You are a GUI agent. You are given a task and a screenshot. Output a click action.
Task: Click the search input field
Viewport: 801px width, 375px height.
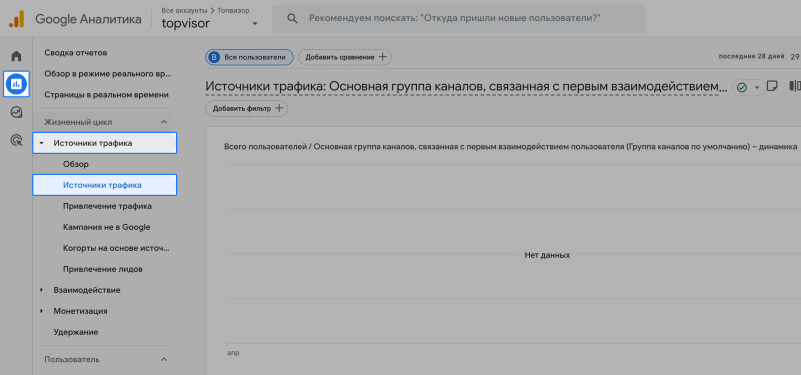(x=458, y=18)
